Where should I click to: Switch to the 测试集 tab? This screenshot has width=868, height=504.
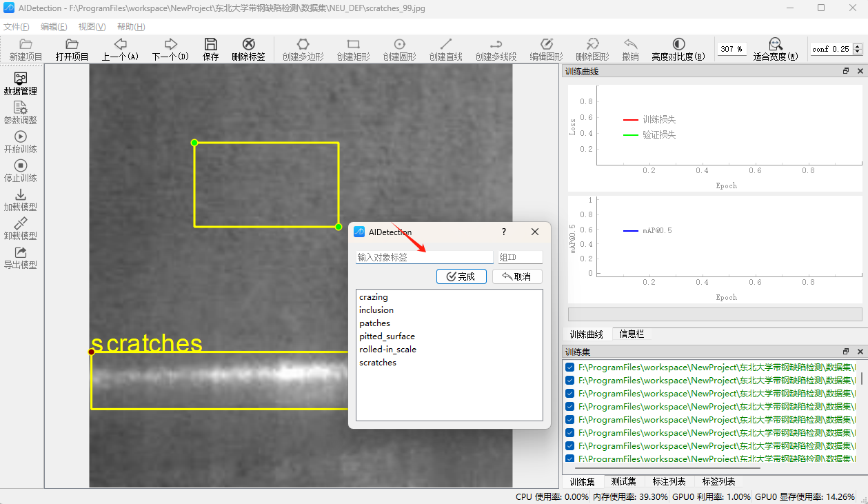[623, 481]
